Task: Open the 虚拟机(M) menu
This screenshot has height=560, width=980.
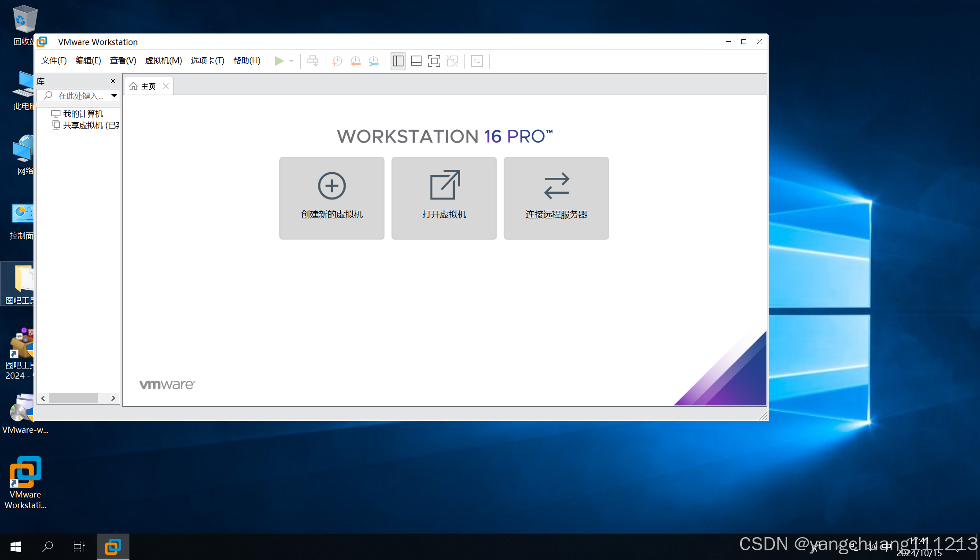Action: point(163,60)
